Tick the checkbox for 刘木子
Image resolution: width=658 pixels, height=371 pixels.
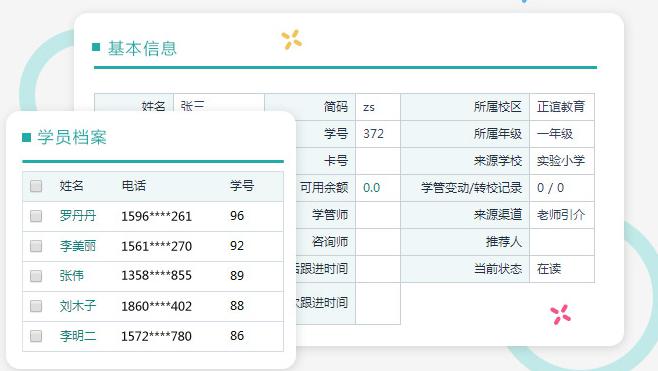pyautogui.click(x=36, y=306)
